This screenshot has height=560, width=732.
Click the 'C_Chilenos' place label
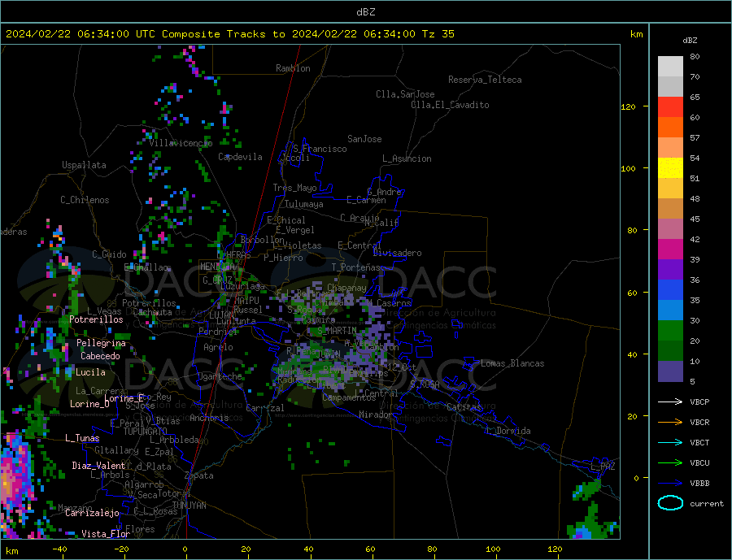click(x=85, y=200)
